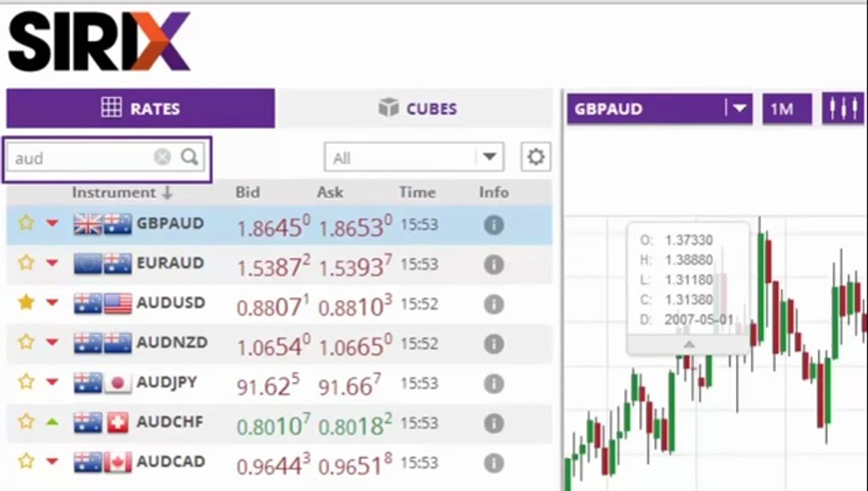This screenshot has width=868, height=491.
Task: Select the GBPAUD instrument row
Action: 279,225
